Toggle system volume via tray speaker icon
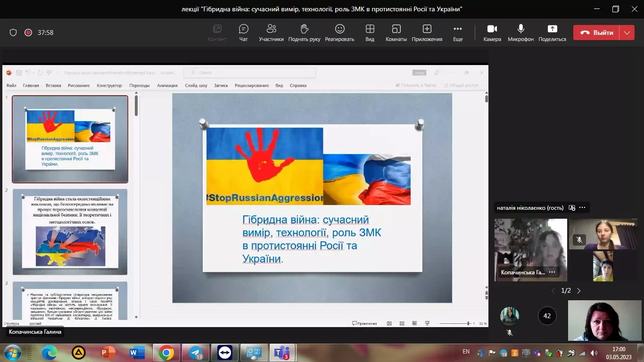This screenshot has height=362, width=644. (593, 352)
